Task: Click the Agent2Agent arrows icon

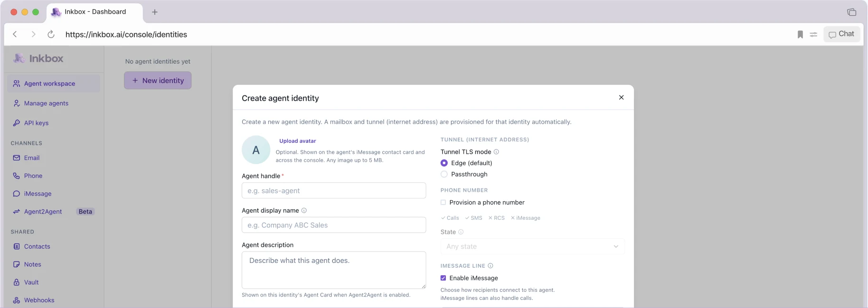Action: tap(17, 212)
